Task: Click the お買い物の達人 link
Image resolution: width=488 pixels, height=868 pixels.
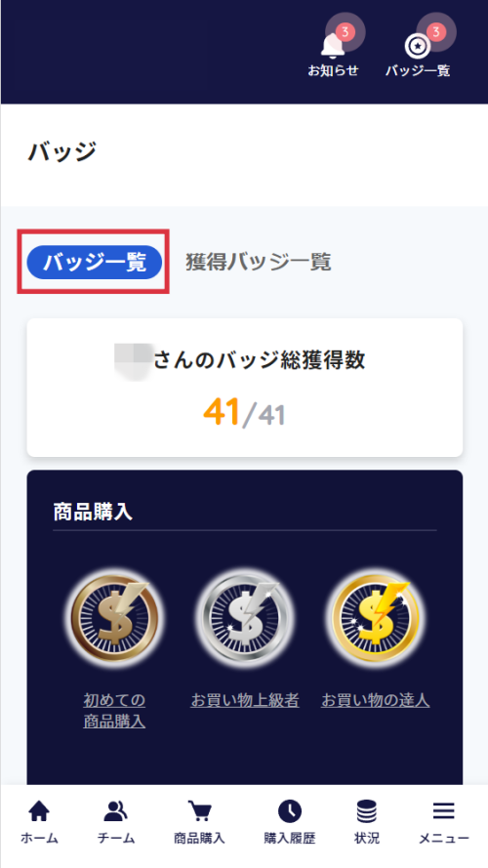Action: [x=375, y=701]
